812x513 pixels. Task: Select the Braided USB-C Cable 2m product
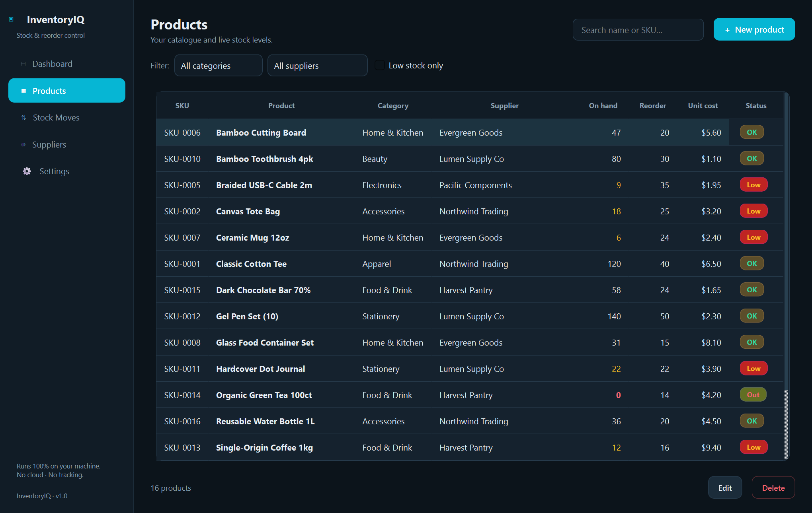tap(264, 185)
